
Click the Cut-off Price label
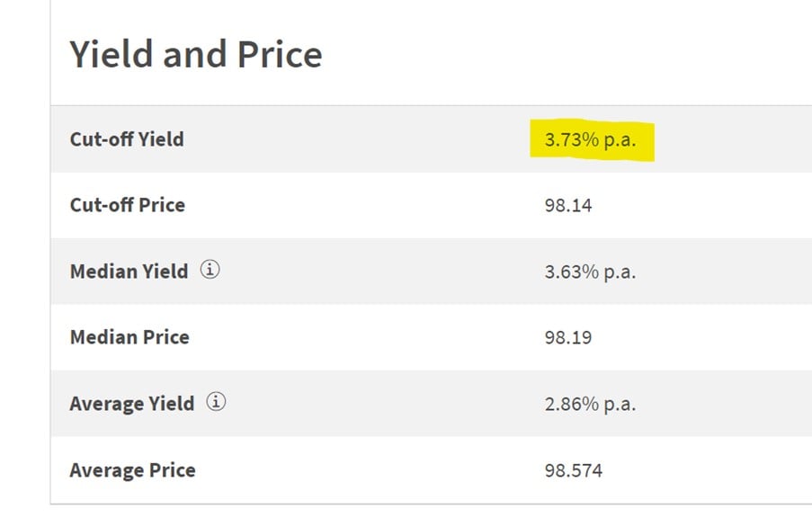(128, 205)
